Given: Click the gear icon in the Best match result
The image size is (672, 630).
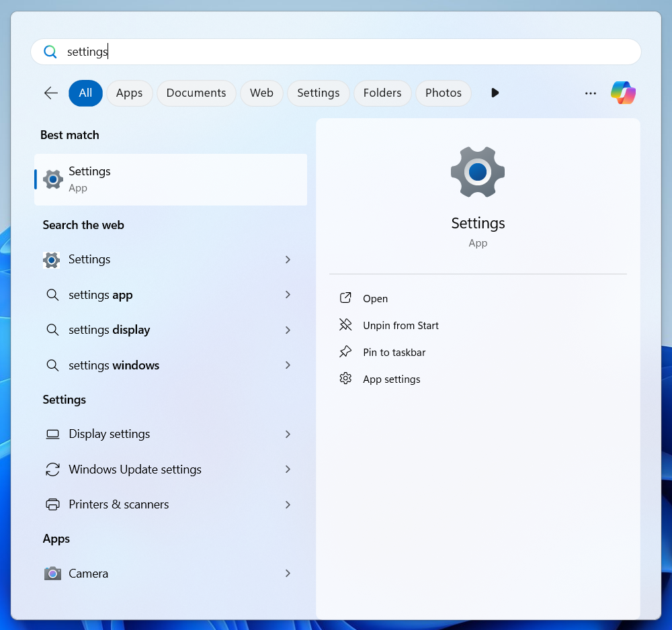Looking at the screenshot, I should click(53, 180).
